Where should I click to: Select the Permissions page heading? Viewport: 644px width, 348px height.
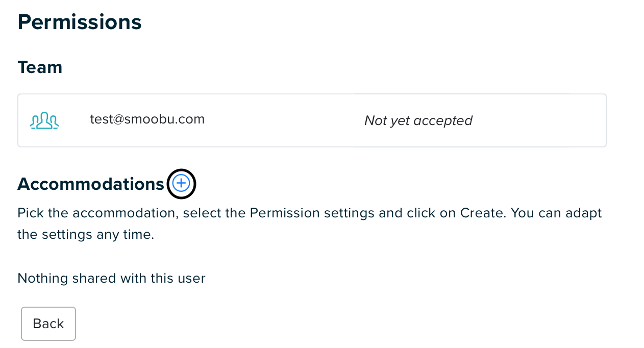[x=80, y=22]
